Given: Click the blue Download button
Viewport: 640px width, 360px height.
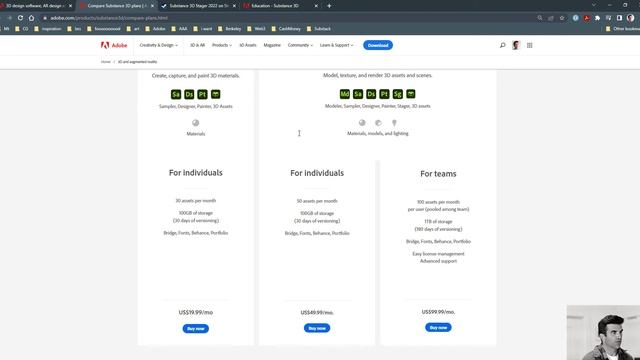Looking at the screenshot, I should coord(378,45).
